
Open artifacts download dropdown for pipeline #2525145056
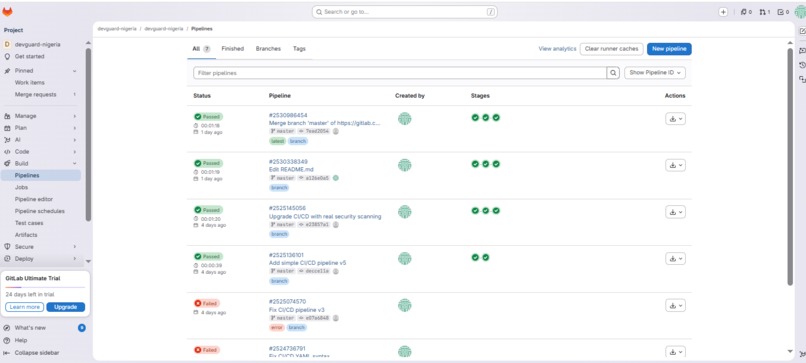[675, 212]
